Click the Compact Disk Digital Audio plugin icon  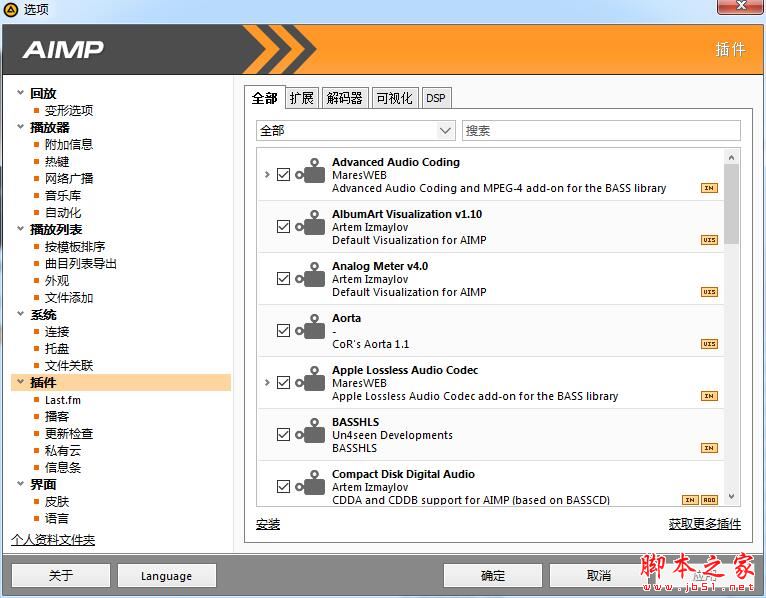point(310,483)
